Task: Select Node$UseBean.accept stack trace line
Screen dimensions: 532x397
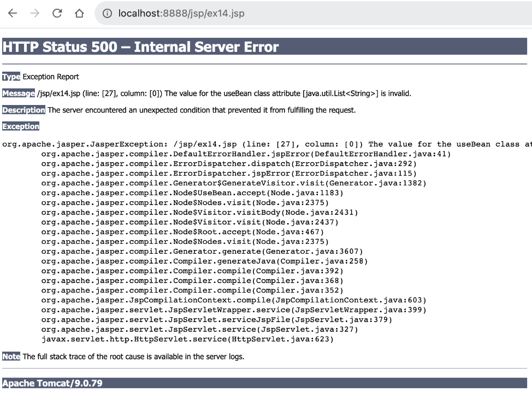Action: (192, 193)
